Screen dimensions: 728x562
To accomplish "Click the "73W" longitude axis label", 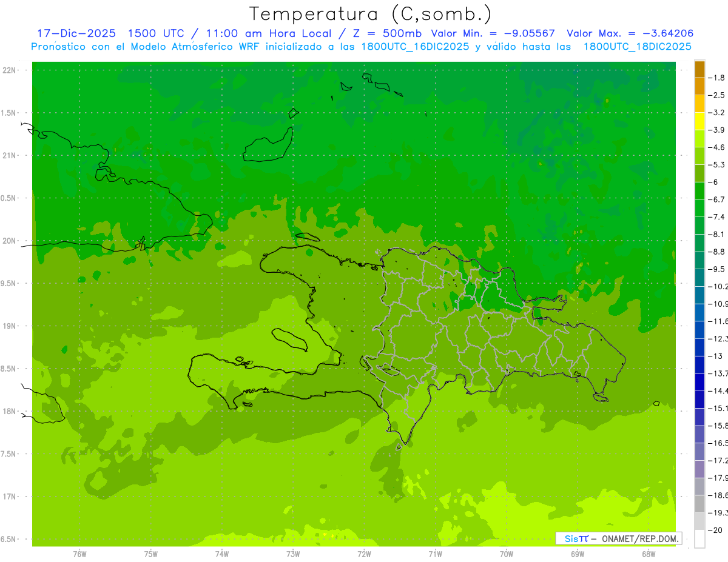I will click(293, 554).
